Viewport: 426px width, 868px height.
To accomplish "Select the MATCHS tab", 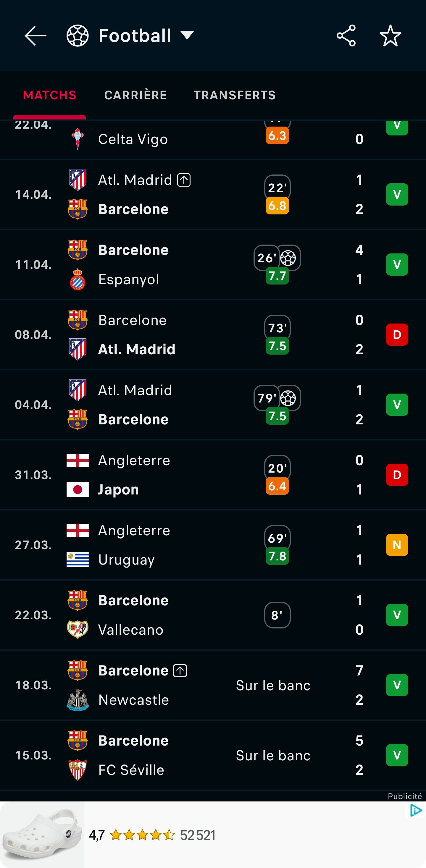I will [49, 95].
